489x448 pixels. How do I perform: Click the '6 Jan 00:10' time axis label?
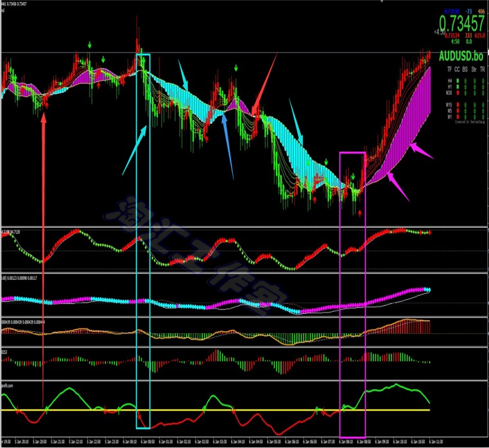[130, 442]
